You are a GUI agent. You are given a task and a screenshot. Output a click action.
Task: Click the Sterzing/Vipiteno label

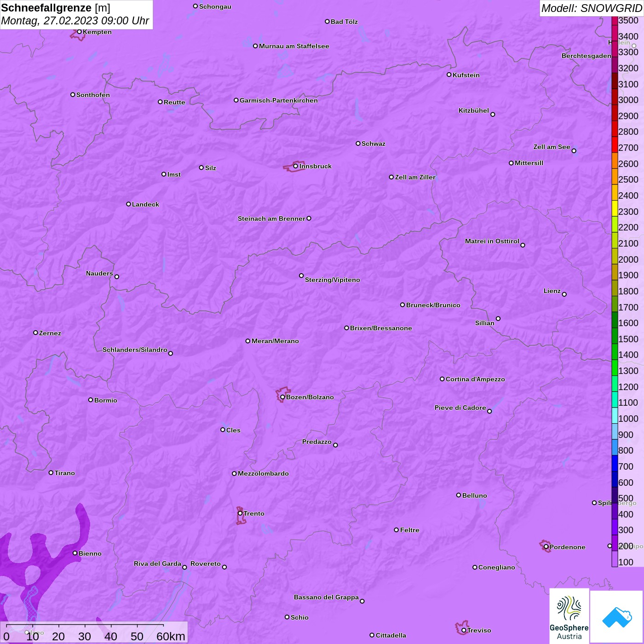coord(333,280)
